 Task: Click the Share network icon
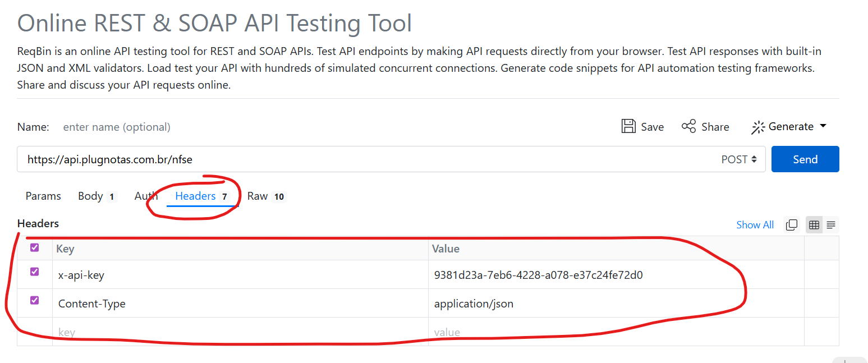688,126
